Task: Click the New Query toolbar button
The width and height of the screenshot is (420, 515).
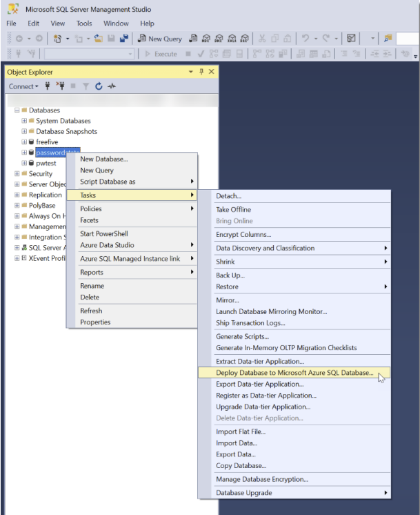Action: (x=160, y=39)
